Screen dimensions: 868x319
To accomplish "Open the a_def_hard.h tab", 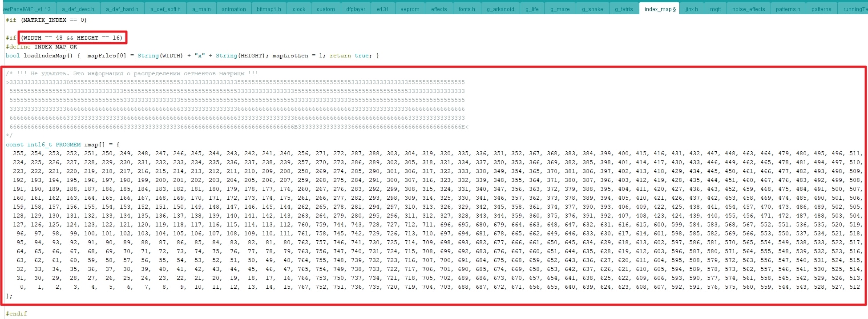I will click(122, 9).
